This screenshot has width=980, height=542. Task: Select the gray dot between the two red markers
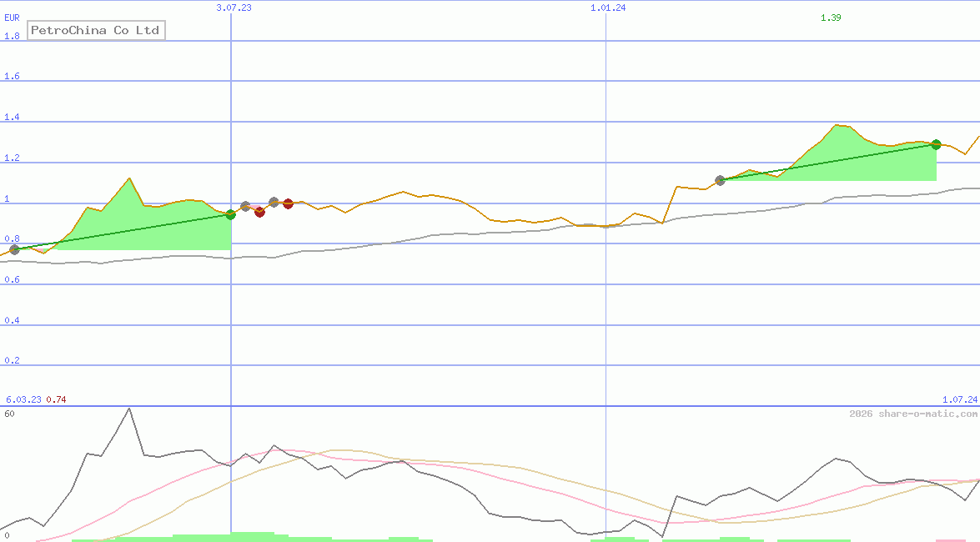(273, 200)
